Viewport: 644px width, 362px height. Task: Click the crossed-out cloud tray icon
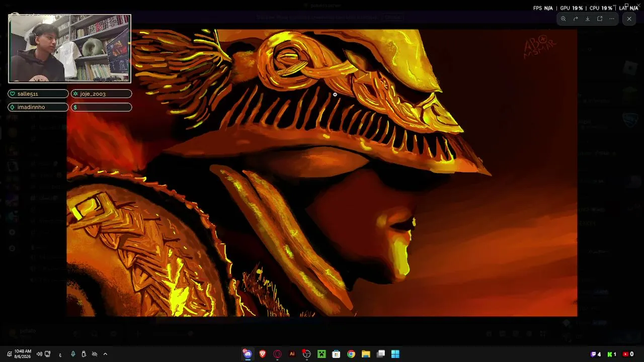(x=94, y=354)
